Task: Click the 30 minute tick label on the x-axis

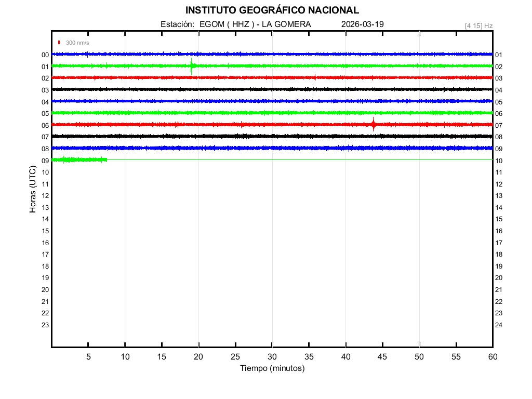Action: [x=272, y=356]
